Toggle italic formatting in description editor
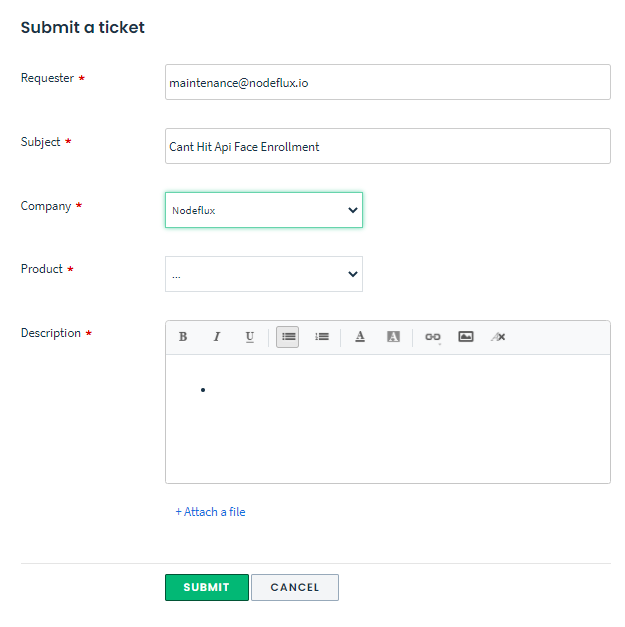625x627 pixels. click(x=216, y=337)
